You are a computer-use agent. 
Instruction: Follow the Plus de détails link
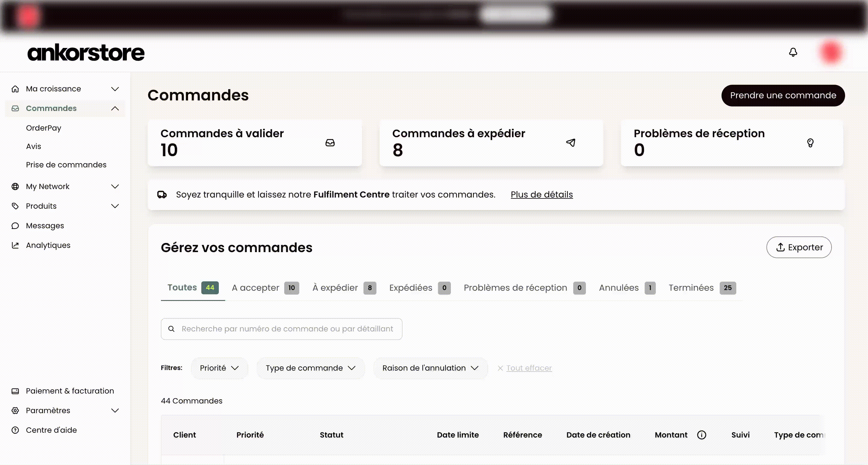[542, 195]
